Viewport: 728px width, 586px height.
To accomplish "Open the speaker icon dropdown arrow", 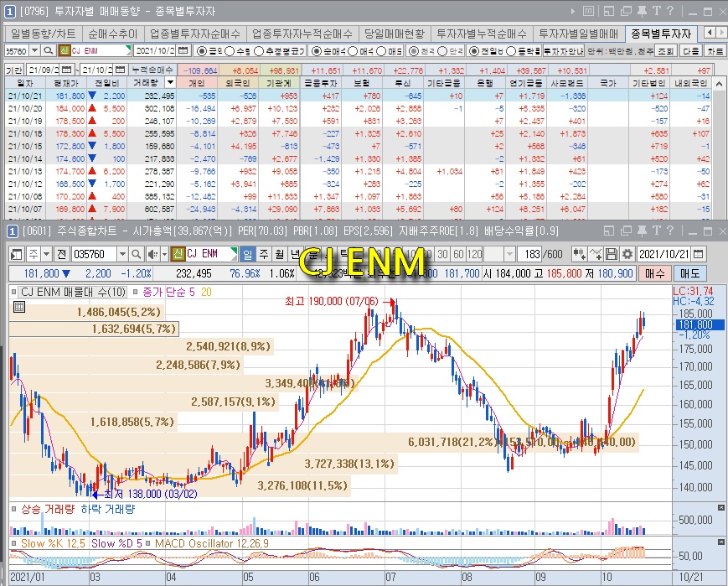I will (x=164, y=254).
